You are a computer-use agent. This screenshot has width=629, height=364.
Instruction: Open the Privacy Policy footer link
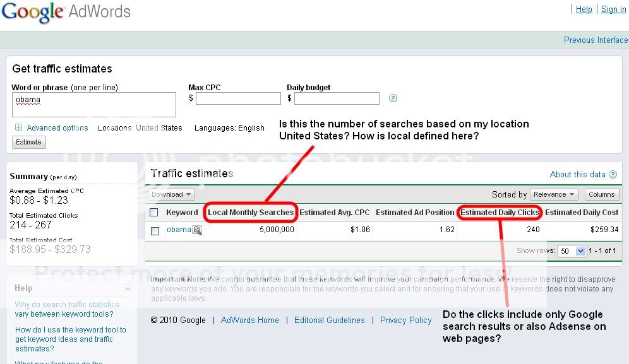click(405, 320)
